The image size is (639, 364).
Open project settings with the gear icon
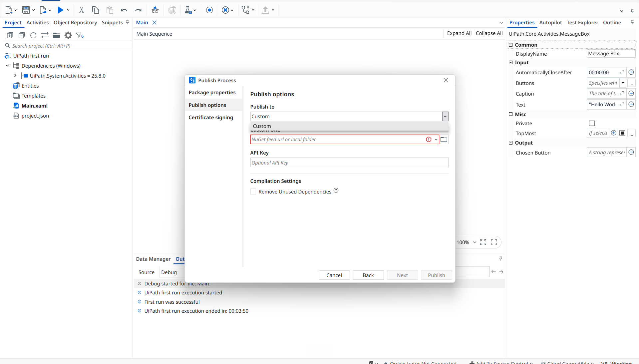68,35
